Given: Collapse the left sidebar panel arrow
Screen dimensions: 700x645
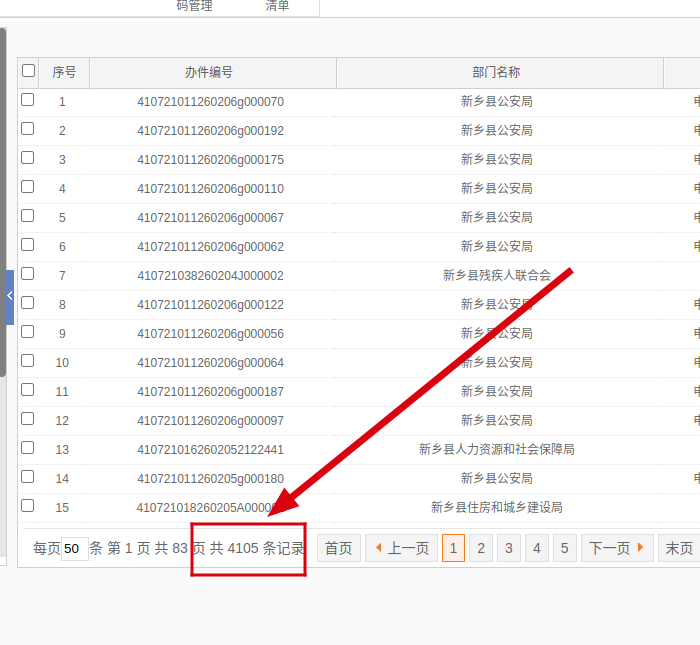Looking at the screenshot, I should [9, 297].
